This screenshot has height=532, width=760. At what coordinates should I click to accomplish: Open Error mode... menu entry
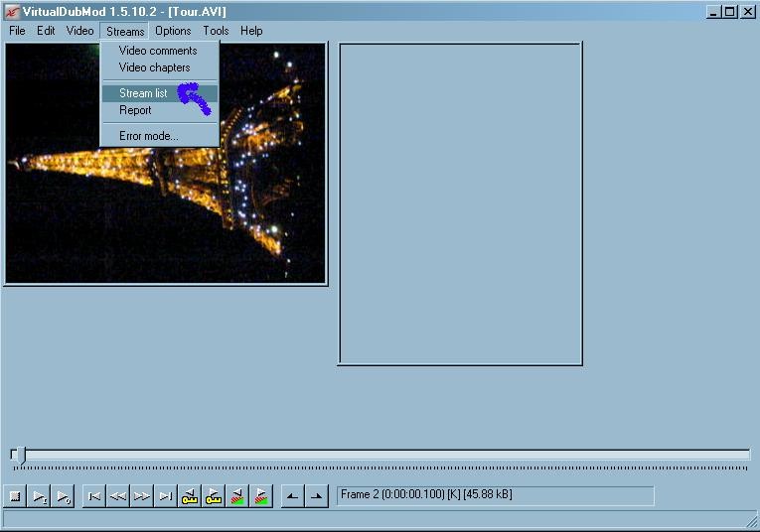pyautogui.click(x=160, y=136)
